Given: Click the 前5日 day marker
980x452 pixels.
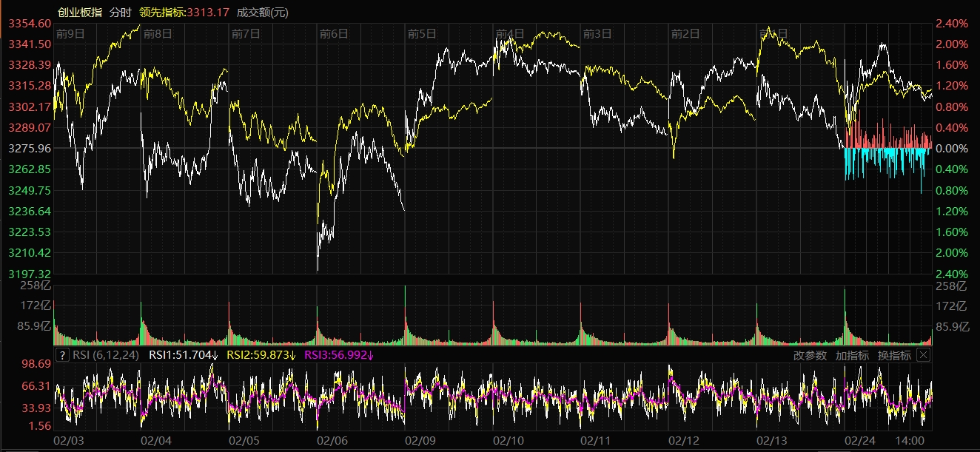Looking at the screenshot, I should 422,33.
